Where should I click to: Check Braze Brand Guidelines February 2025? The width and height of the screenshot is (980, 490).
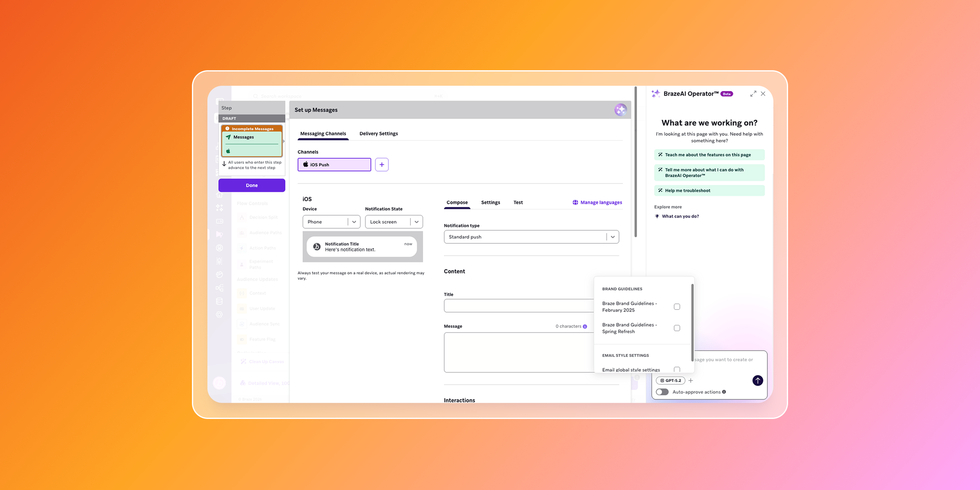pos(677,307)
